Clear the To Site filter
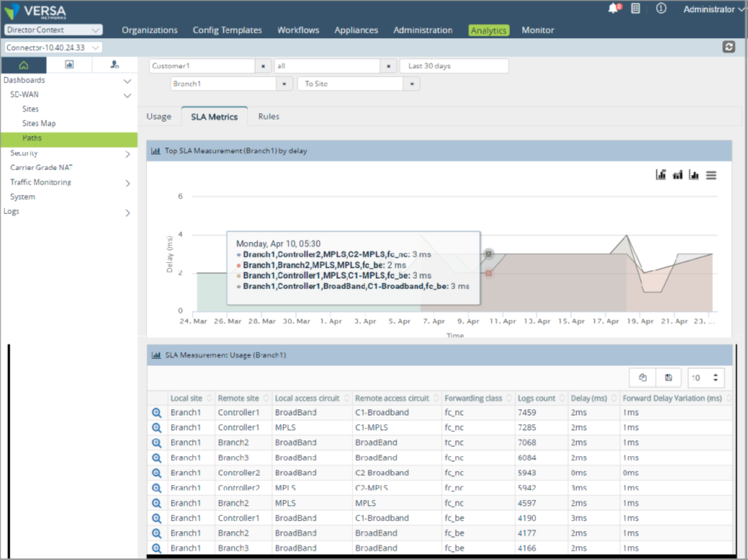Image resolution: width=748 pixels, height=560 pixels. coord(412,84)
